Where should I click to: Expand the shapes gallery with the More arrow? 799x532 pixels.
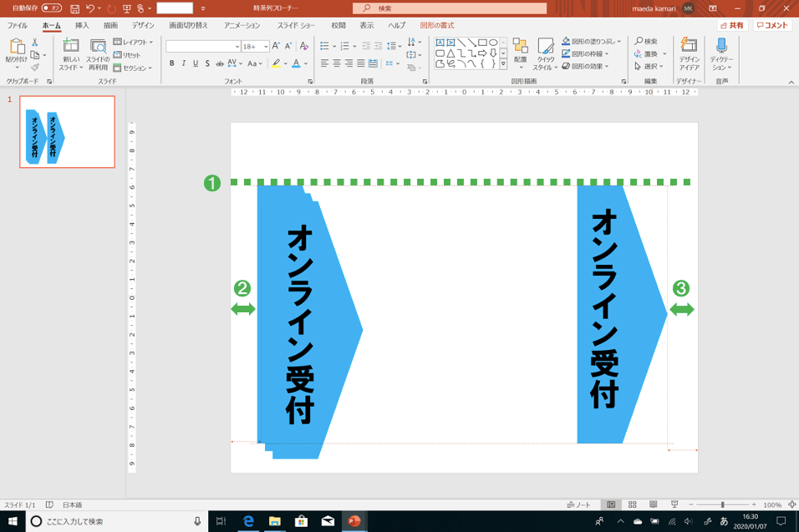(x=503, y=64)
